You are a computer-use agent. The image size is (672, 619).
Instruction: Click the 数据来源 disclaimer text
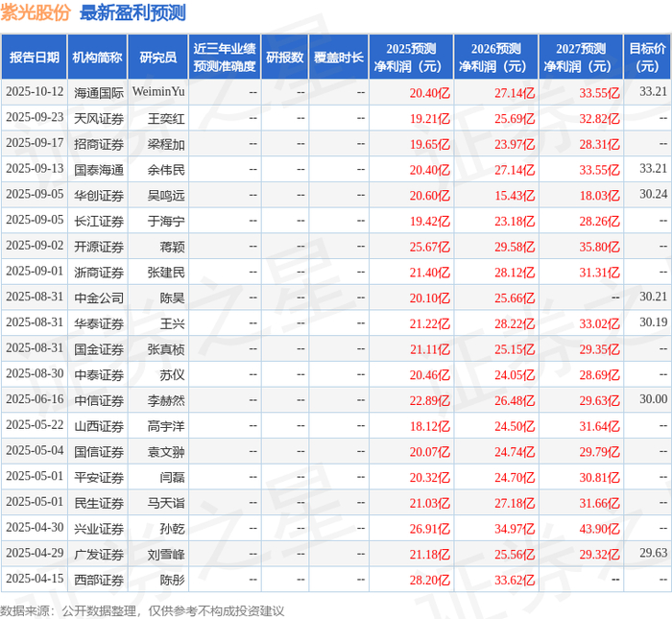tap(142, 611)
